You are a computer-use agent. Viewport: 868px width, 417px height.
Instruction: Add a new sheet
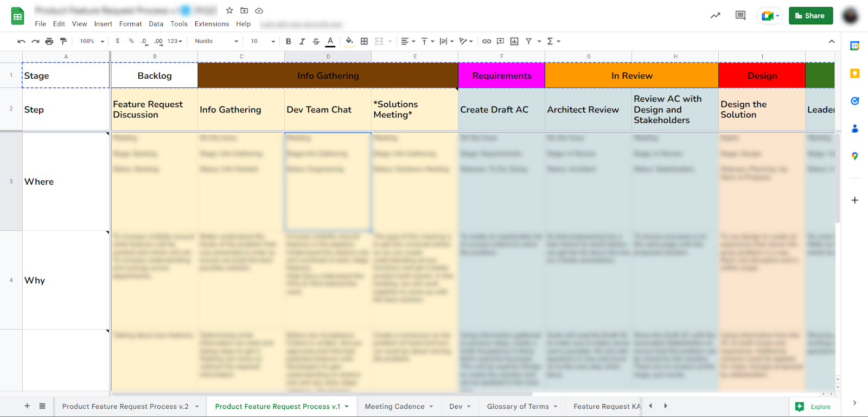tap(27, 406)
